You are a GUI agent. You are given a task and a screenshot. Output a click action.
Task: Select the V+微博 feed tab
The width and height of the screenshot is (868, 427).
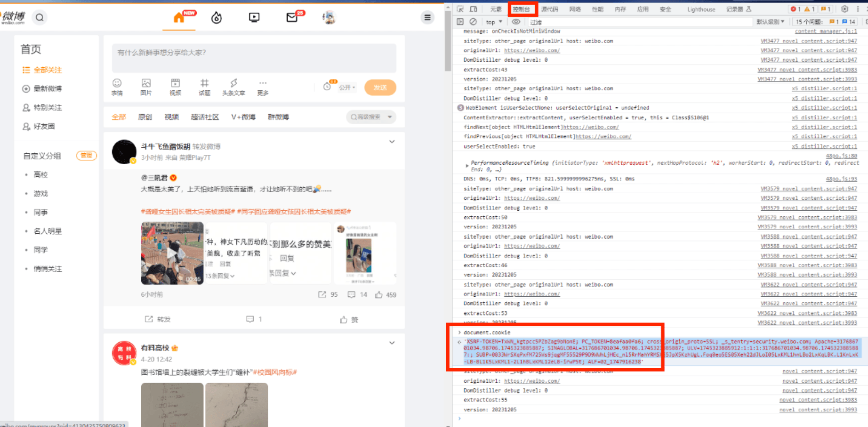tap(243, 117)
